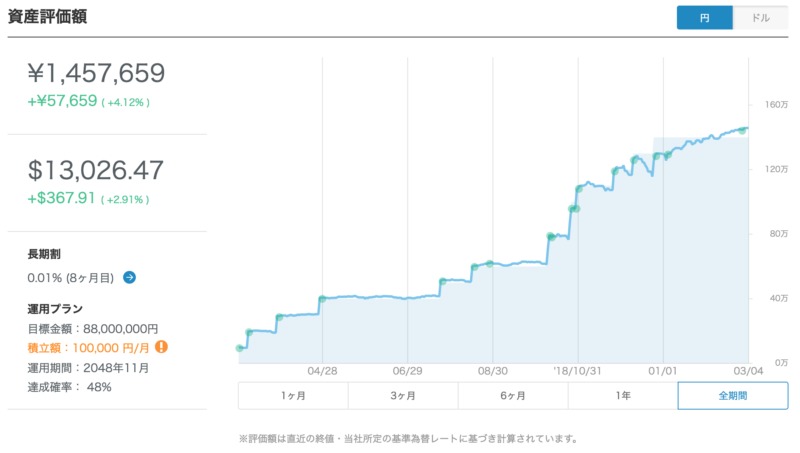Click the +$367.91 gain value
Image resolution: width=800 pixels, height=453 pixels.
(61, 198)
